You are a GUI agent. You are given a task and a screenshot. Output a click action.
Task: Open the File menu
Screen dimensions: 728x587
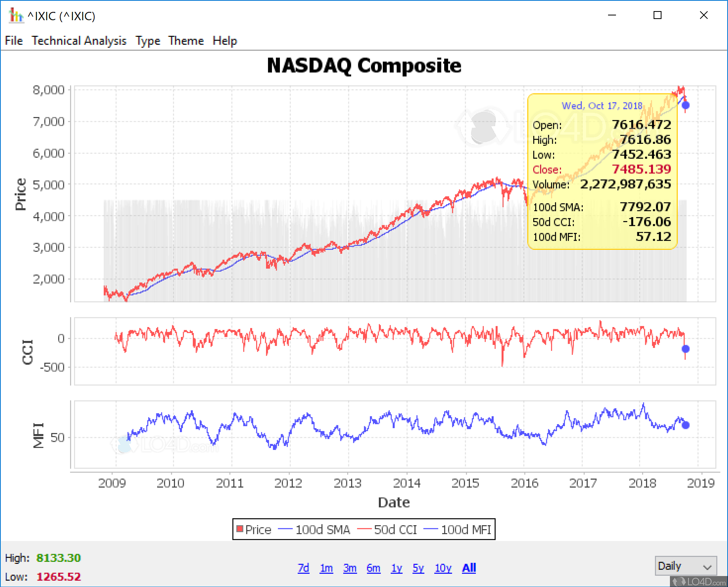click(14, 41)
